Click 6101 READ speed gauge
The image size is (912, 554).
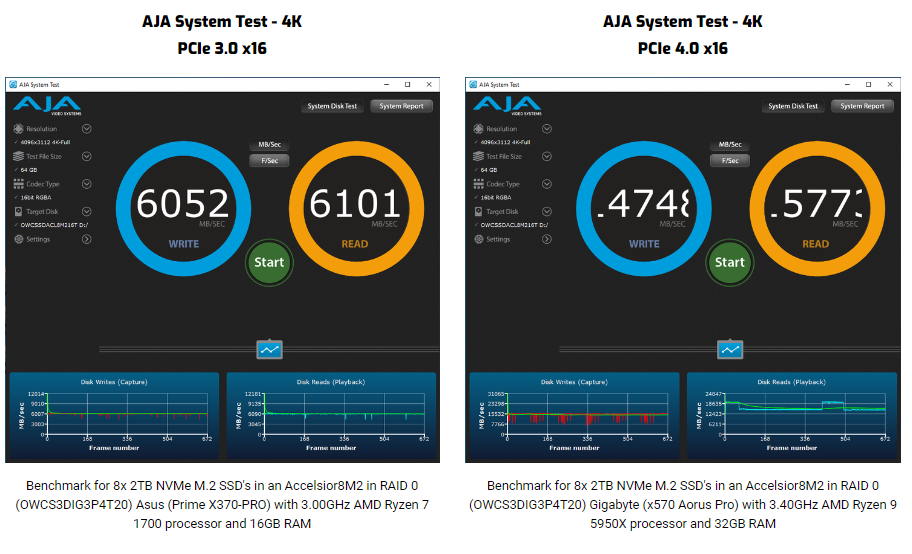[x=356, y=208]
